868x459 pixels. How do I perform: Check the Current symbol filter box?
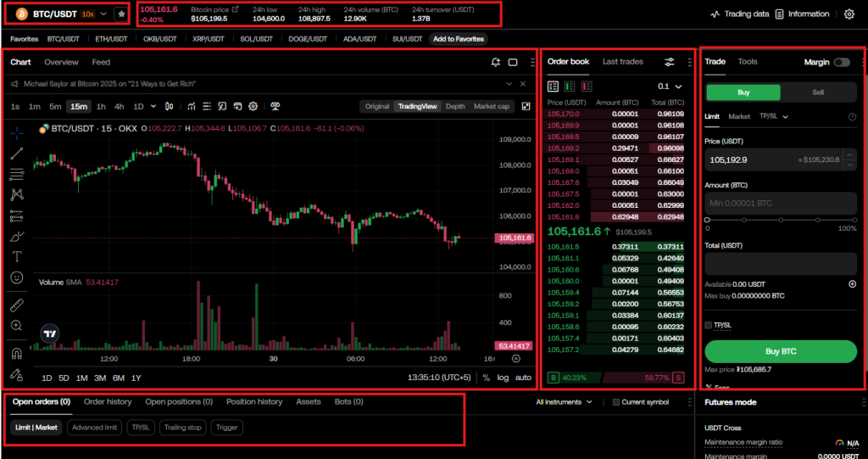(x=616, y=402)
